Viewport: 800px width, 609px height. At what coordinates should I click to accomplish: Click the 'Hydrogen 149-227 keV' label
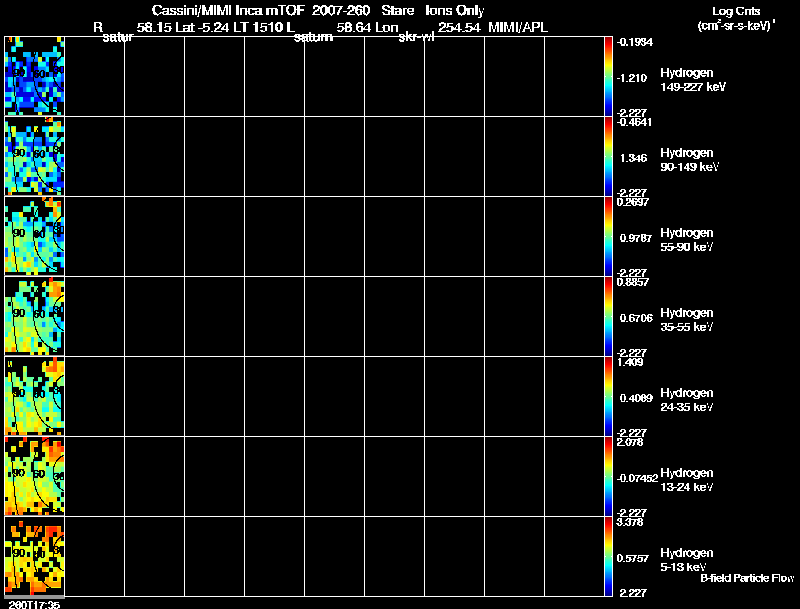pyautogui.click(x=693, y=80)
